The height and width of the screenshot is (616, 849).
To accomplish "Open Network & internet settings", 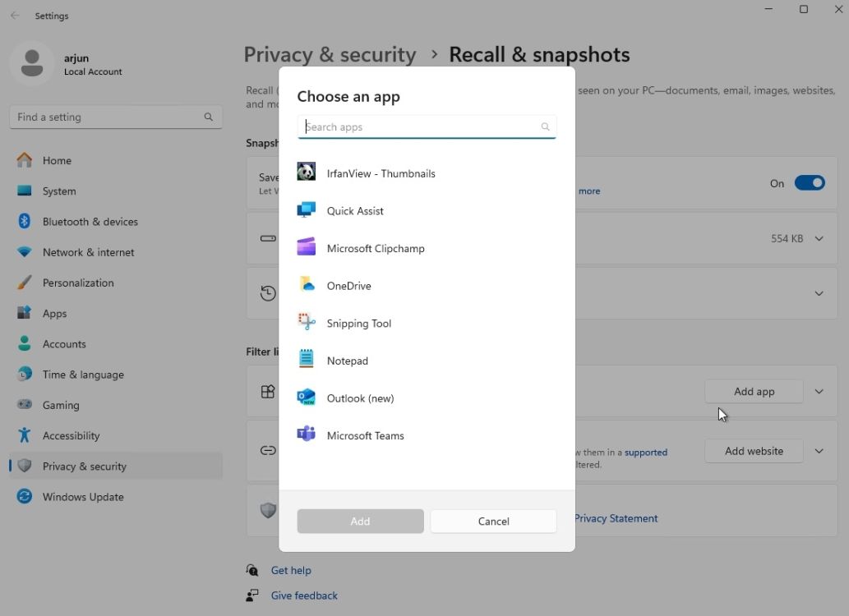I will click(x=116, y=252).
